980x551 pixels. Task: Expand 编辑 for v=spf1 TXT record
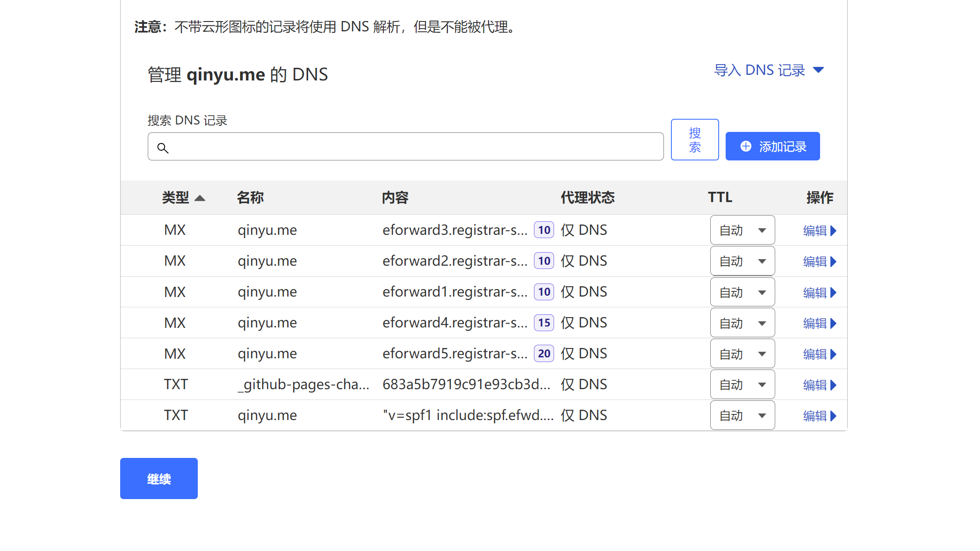[x=820, y=416]
